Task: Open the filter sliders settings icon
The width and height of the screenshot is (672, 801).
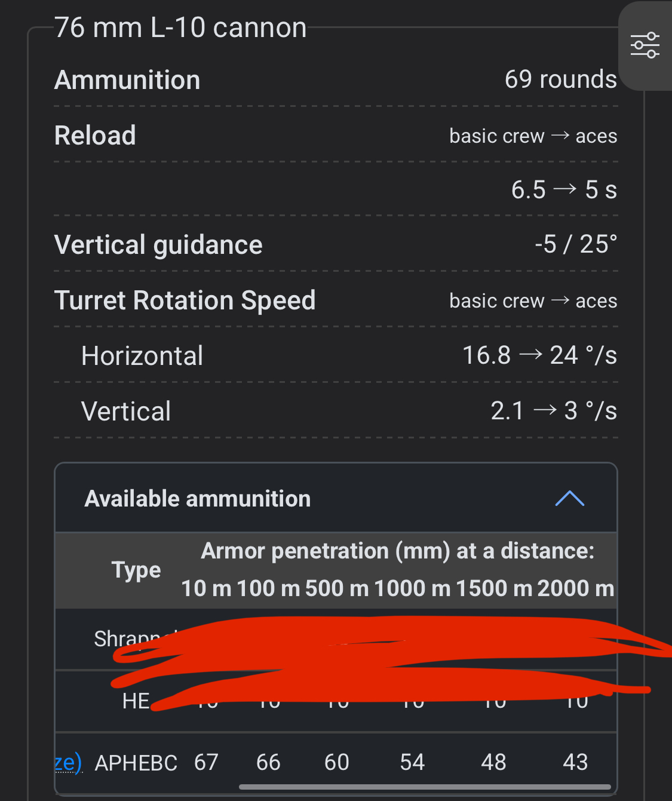Action: coord(645,45)
